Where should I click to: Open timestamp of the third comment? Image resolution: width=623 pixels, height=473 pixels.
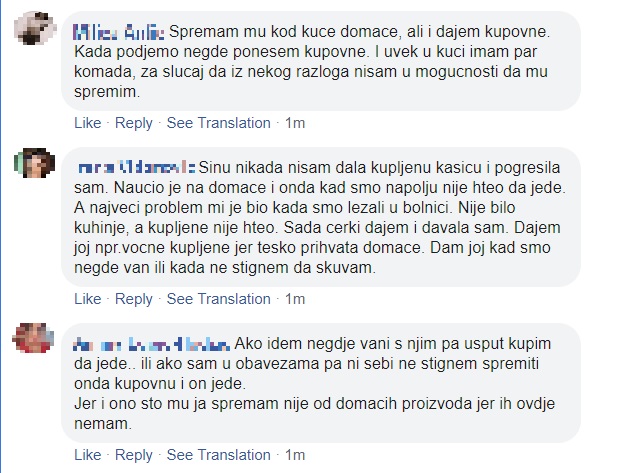tap(295, 454)
